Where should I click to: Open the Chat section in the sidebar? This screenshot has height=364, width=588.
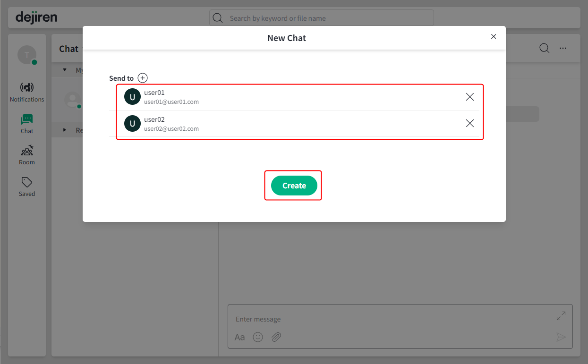point(27,124)
